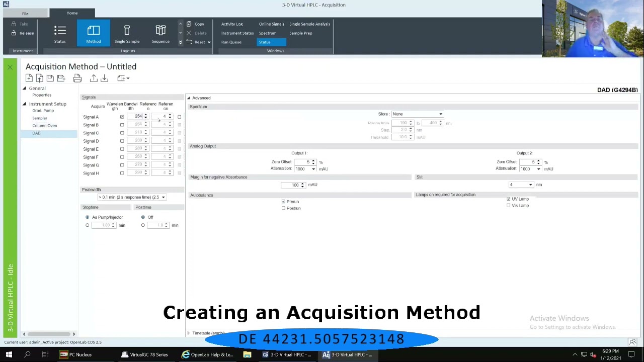This screenshot has width=644, height=362.
Task: Uncheck Signal A acquire checkbox
Action: pyautogui.click(x=122, y=117)
